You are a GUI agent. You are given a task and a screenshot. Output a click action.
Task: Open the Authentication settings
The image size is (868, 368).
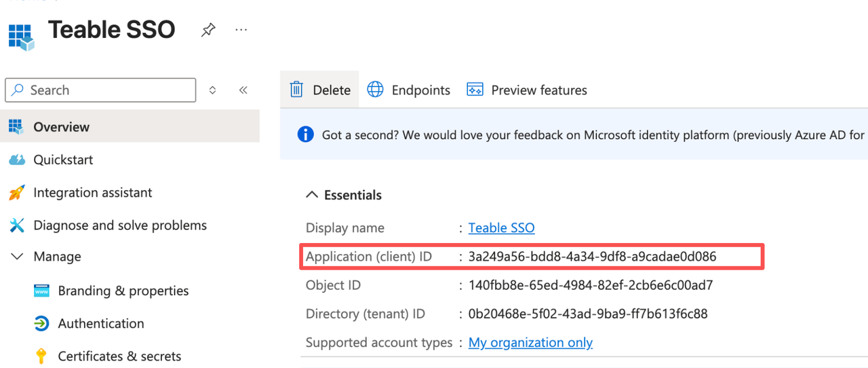(101, 323)
